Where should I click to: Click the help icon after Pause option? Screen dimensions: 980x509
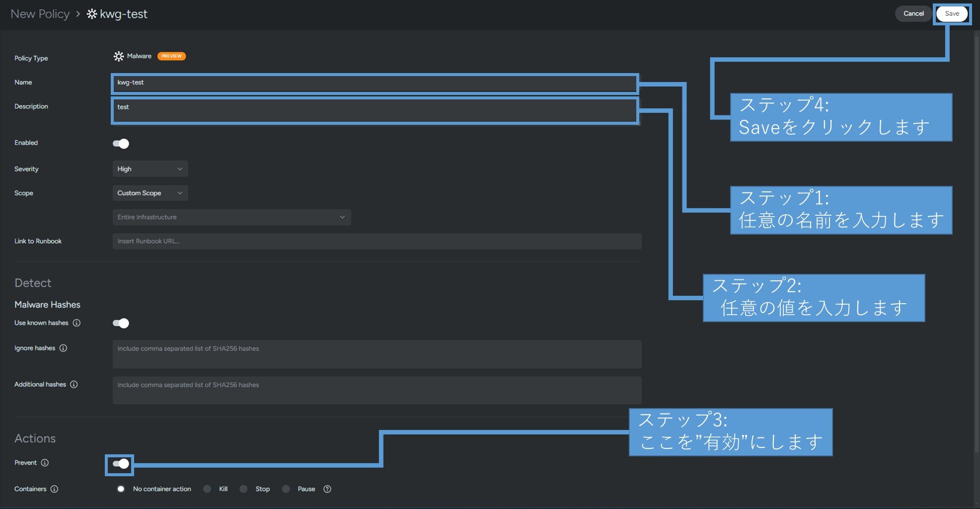(x=327, y=489)
